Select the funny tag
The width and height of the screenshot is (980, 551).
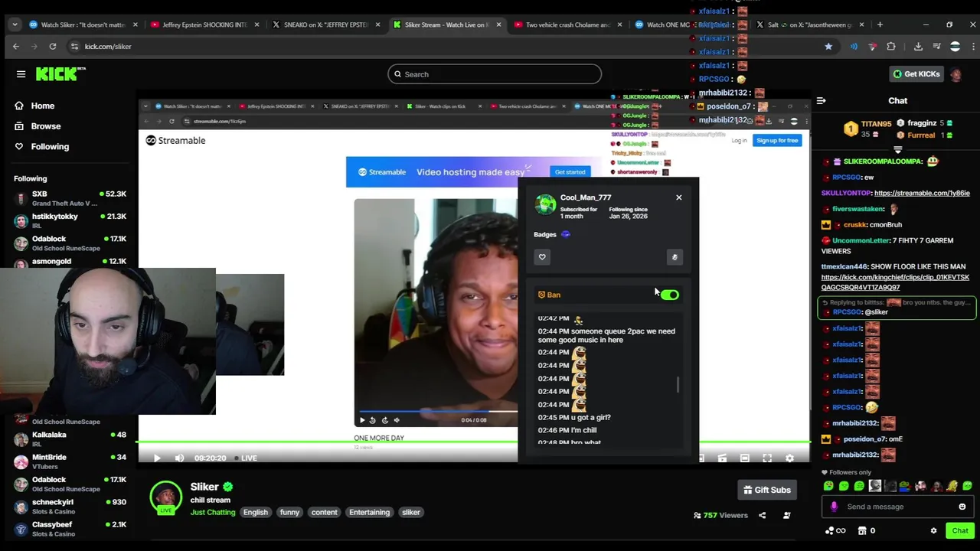click(289, 513)
